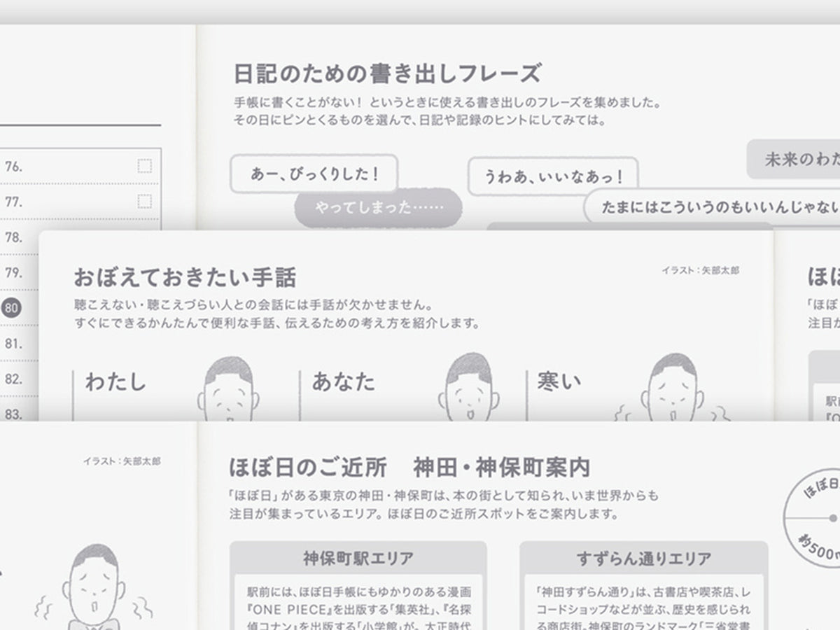
Task: Tick the checkbox on row 76
Action: point(144,166)
